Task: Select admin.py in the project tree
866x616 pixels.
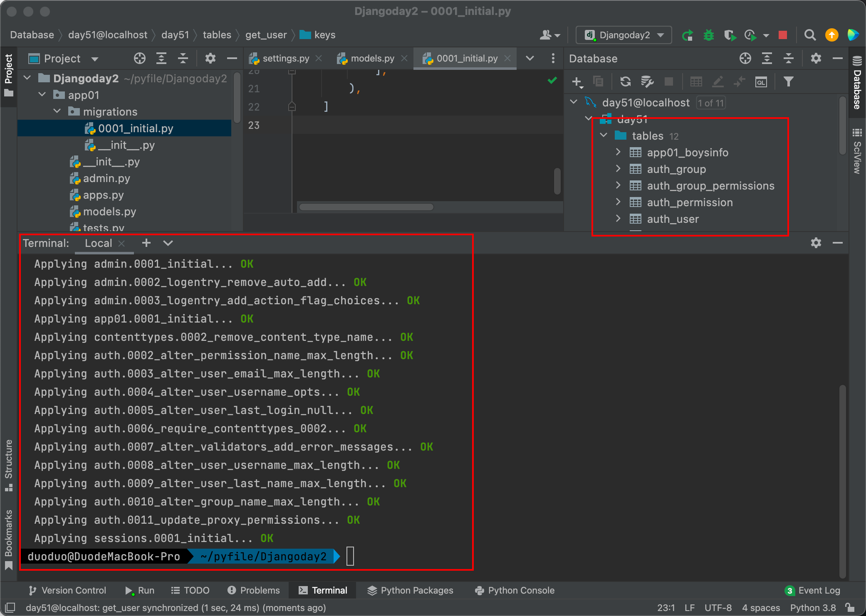Action: tap(106, 178)
